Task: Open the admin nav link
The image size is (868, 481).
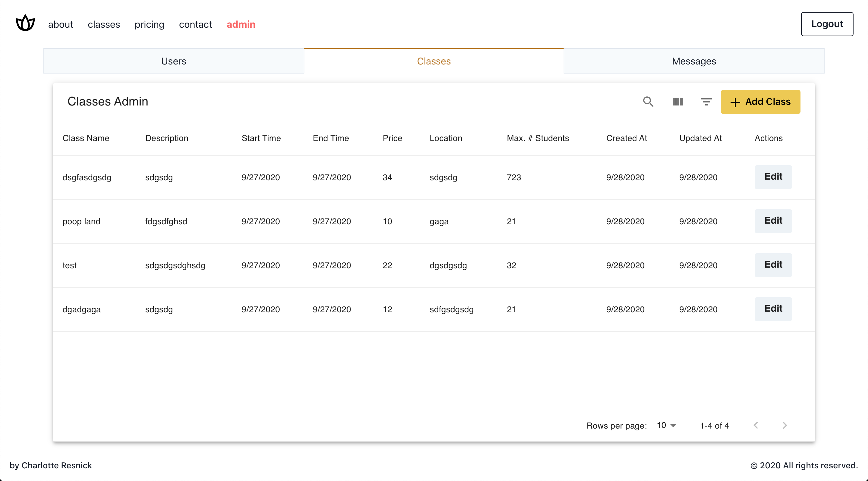Action: [x=241, y=24]
